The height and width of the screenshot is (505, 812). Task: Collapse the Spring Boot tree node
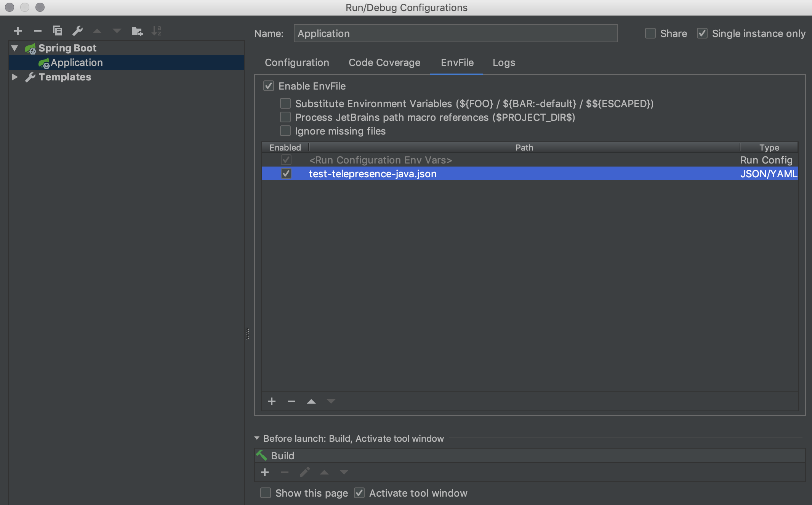point(14,48)
